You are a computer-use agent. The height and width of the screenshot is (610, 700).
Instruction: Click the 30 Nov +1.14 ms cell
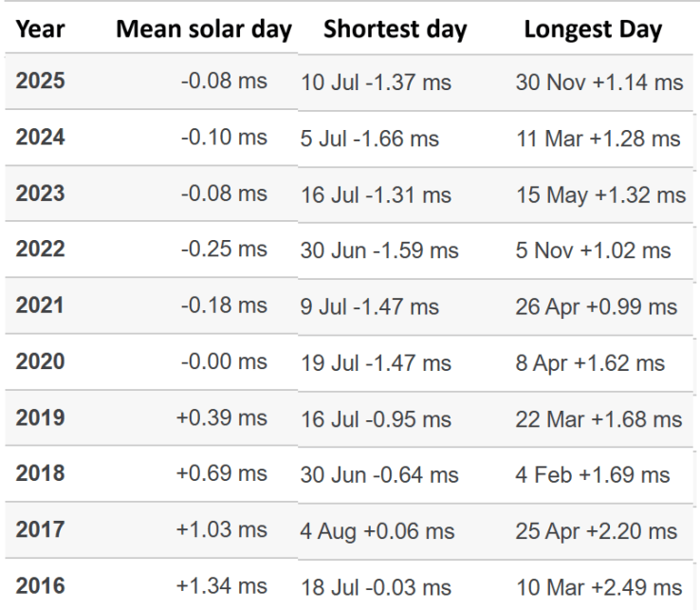599,82
